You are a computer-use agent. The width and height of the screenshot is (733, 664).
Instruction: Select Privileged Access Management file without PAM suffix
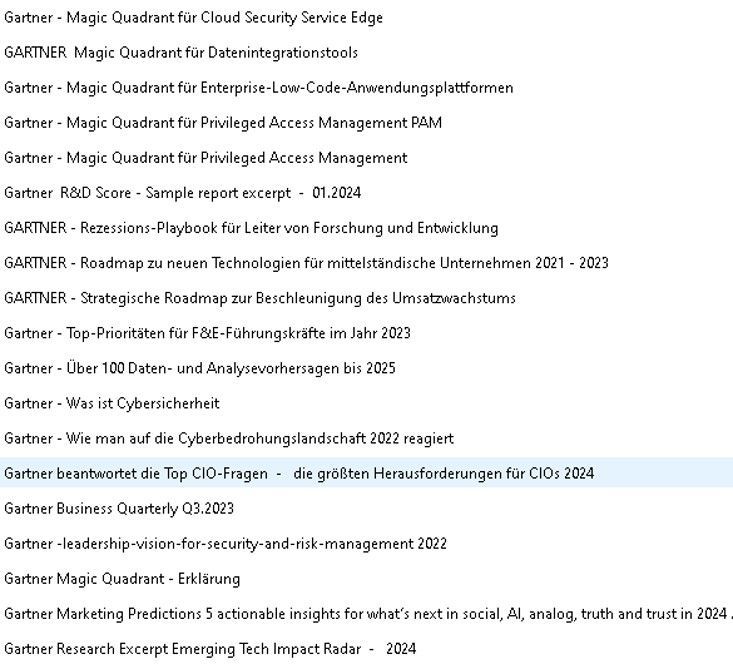205,158
